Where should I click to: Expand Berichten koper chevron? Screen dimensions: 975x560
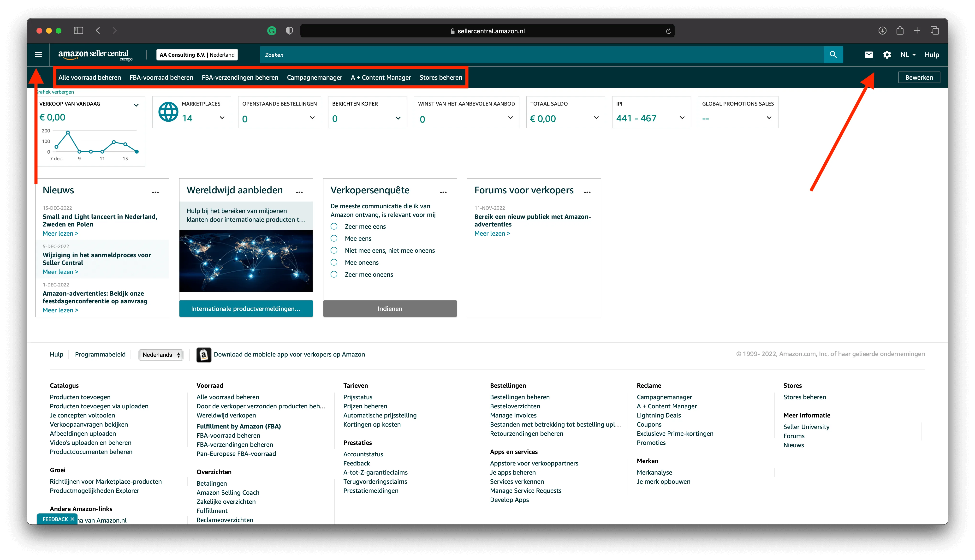[x=398, y=118]
